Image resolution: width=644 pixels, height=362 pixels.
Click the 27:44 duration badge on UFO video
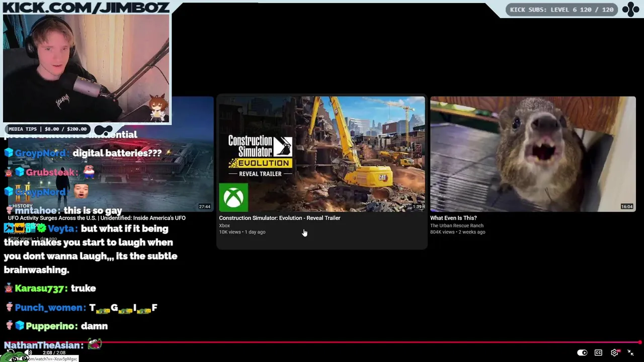[204, 207]
